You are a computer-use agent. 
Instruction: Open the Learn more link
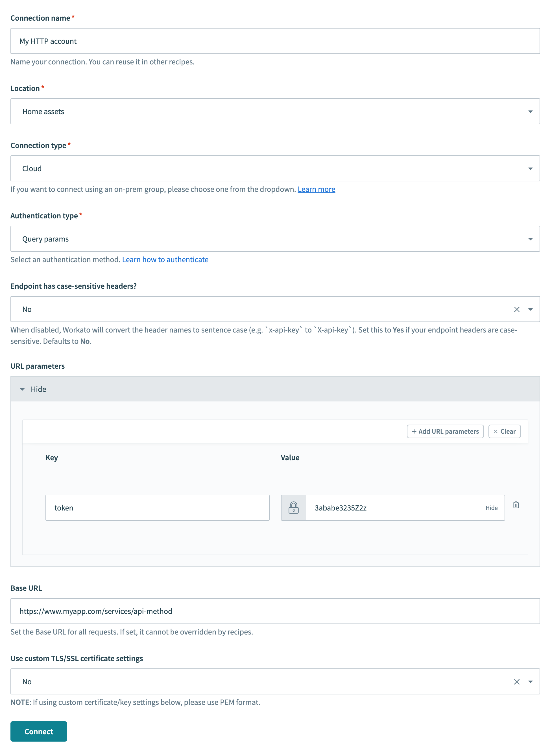tap(316, 189)
